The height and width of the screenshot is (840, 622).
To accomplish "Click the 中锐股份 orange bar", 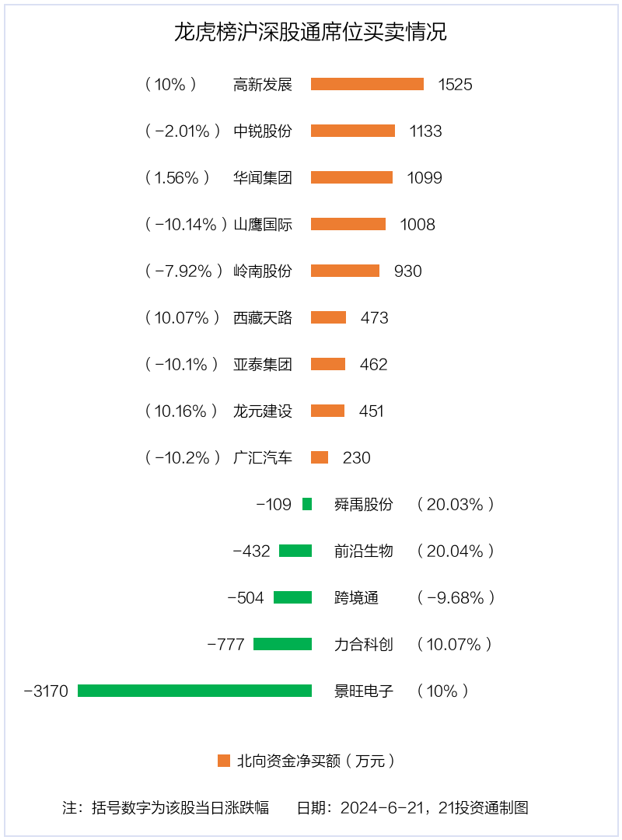I will (353, 131).
